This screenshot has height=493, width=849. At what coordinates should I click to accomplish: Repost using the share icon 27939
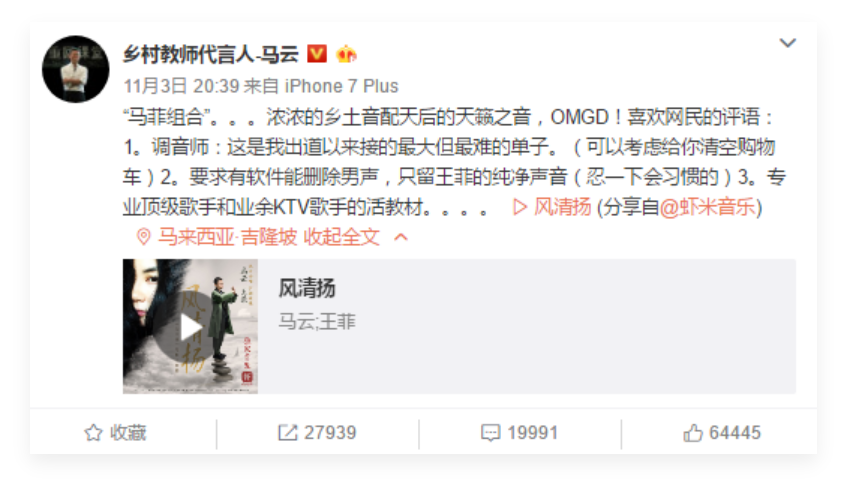pyautogui.click(x=317, y=432)
